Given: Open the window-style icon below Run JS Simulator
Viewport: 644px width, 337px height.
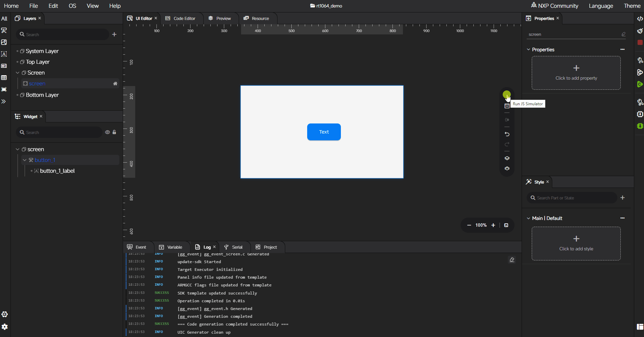Looking at the screenshot, I should click(x=507, y=106).
